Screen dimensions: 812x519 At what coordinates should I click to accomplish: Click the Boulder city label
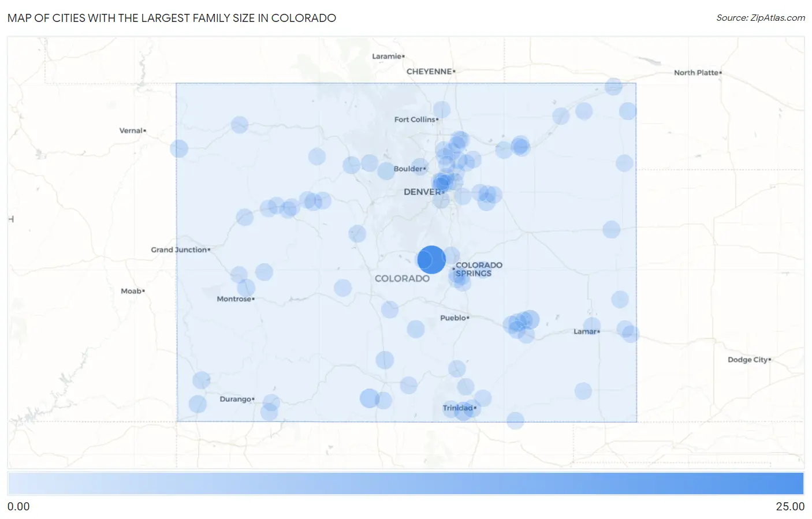(408, 169)
